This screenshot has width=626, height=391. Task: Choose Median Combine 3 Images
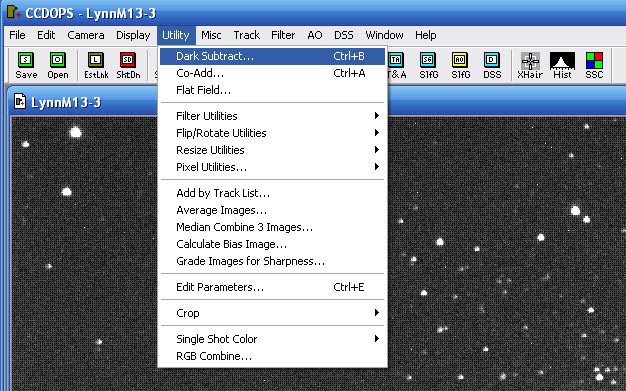click(273, 227)
